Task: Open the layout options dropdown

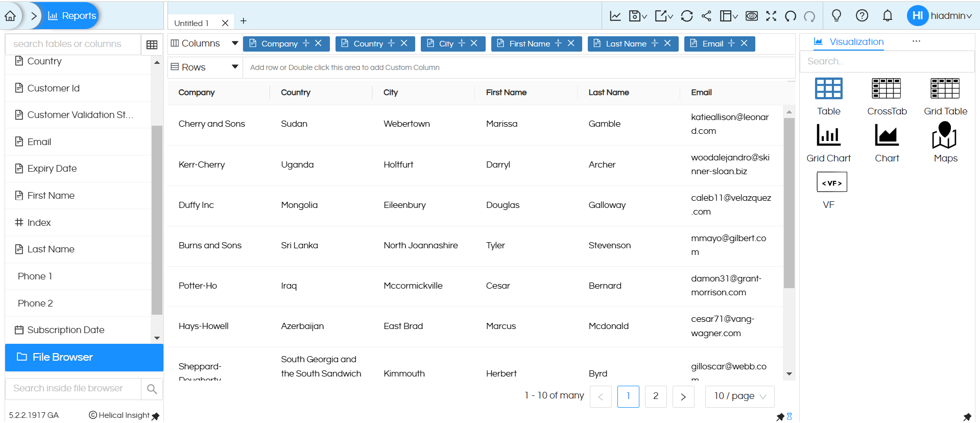Action: tap(728, 16)
